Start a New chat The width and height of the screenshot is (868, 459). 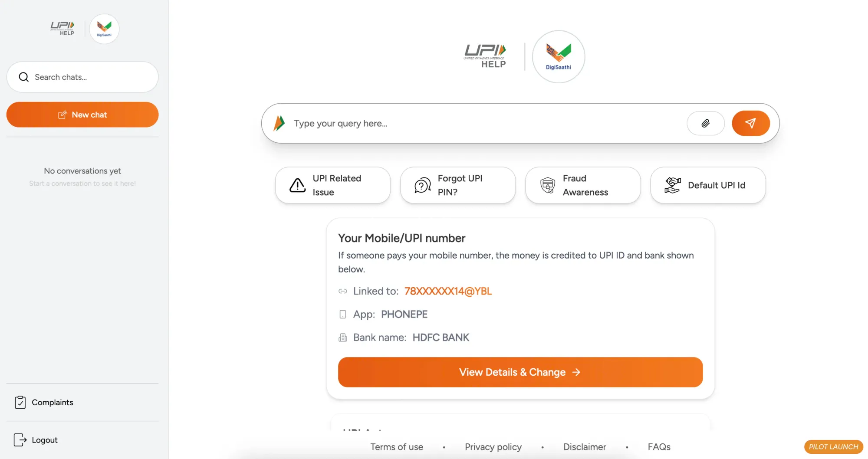(82, 115)
